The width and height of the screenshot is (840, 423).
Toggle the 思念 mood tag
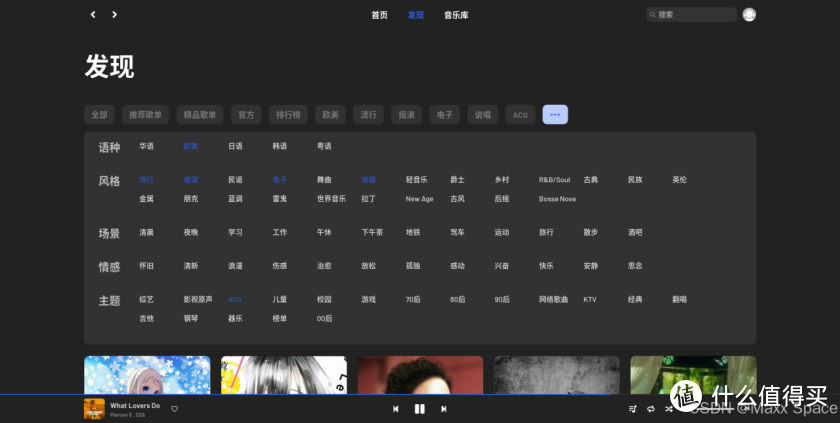click(635, 266)
